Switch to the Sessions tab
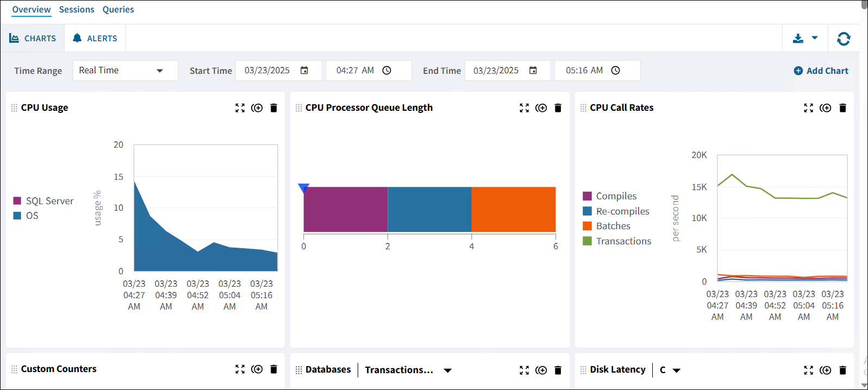 click(77, 10)
